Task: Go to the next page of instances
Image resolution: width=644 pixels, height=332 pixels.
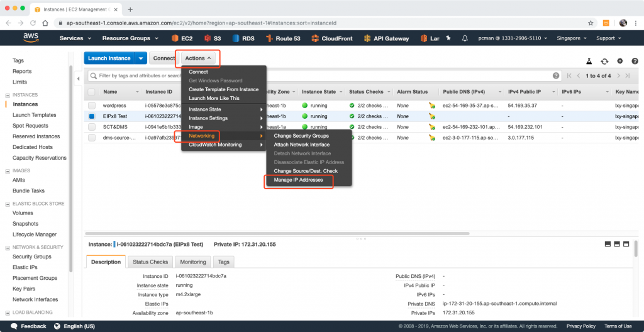Action: 618,75
